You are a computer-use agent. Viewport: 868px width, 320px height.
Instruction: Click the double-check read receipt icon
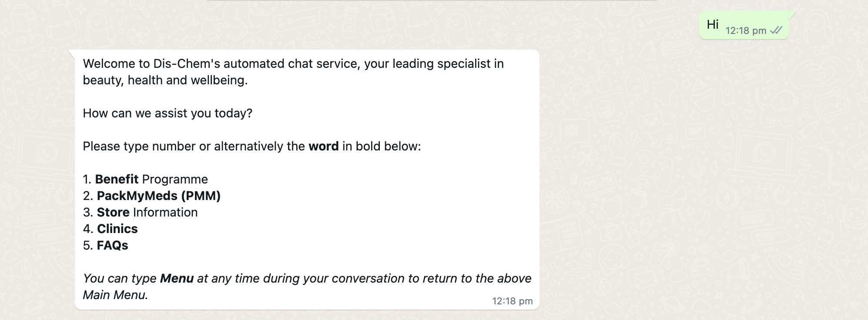[776, 30]
